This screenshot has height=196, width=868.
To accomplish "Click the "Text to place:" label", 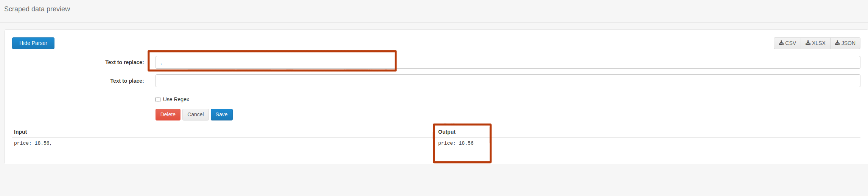I will (127, 81).
